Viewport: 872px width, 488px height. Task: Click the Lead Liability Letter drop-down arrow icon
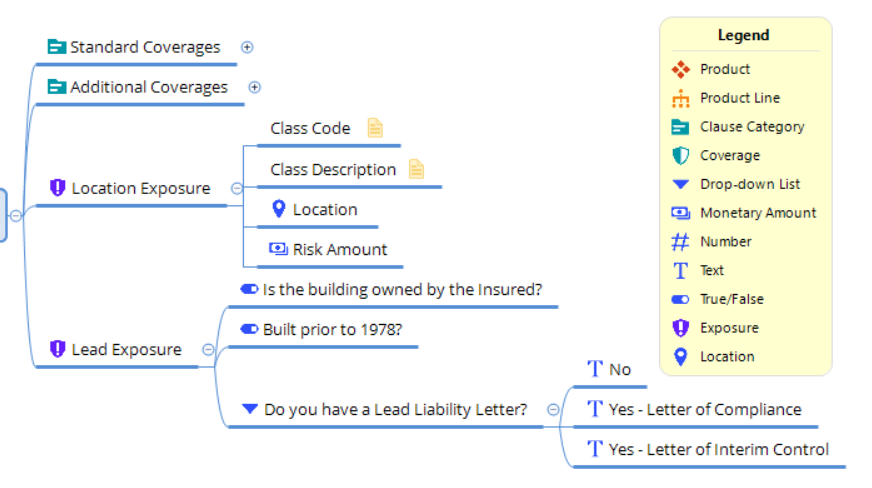[x=250, y=409]
